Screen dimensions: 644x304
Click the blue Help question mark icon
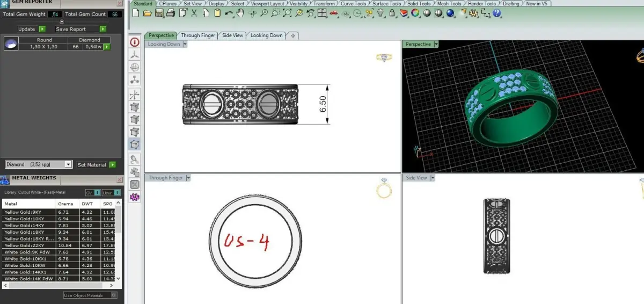point(496,13)
